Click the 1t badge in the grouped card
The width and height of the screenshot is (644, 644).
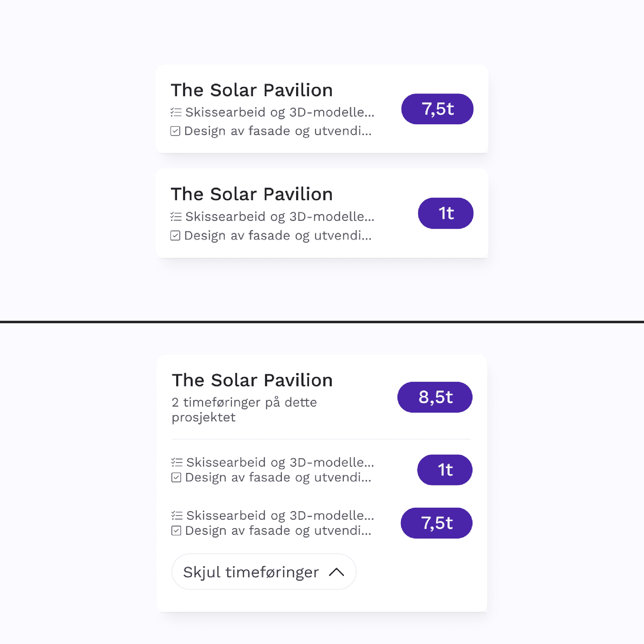click(x=445, y=470)
